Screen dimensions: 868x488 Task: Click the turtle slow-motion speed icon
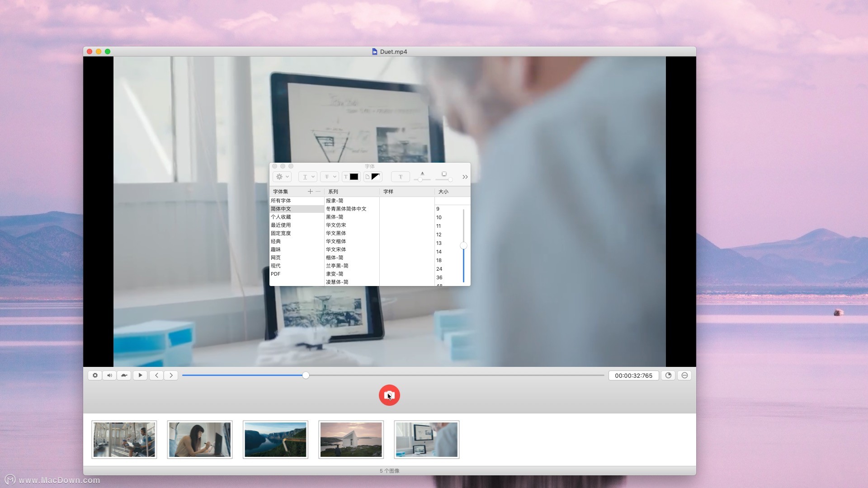[x=124, y=375]
